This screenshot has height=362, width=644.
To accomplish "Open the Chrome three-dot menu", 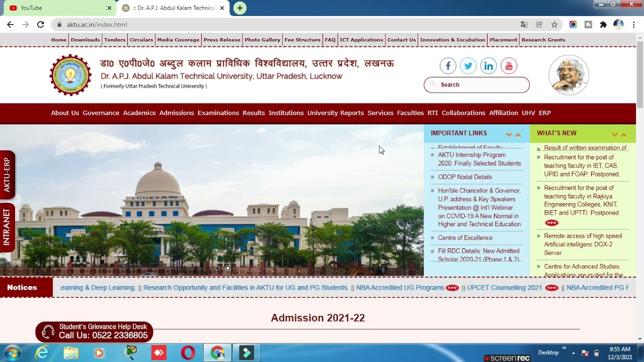I will 634,24.
